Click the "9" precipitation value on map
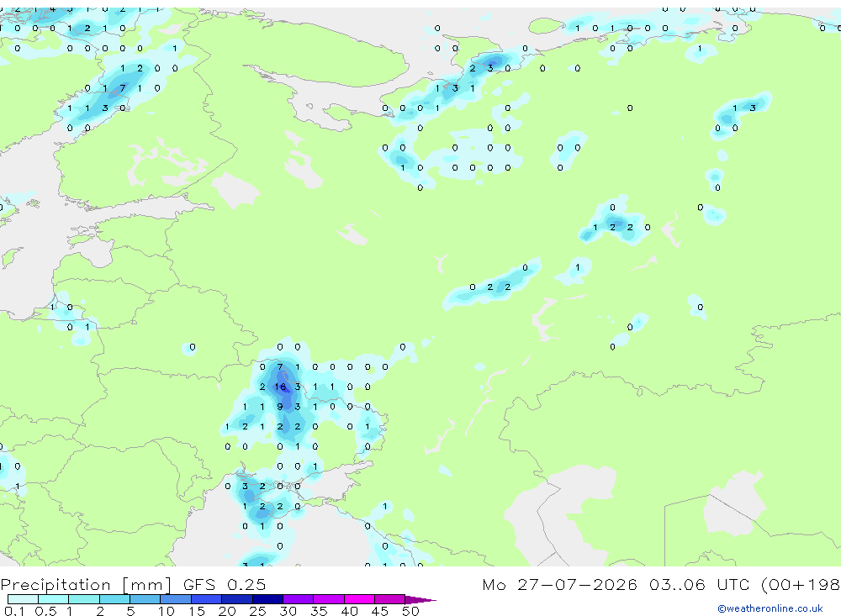 [280, 407]
